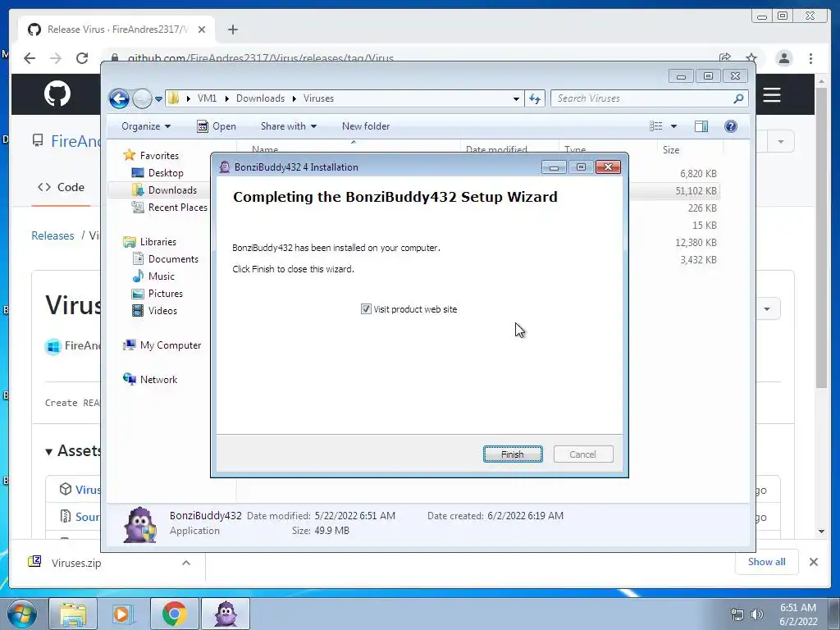
Task: Open address bar history dropdown
Action: point(516,98)
